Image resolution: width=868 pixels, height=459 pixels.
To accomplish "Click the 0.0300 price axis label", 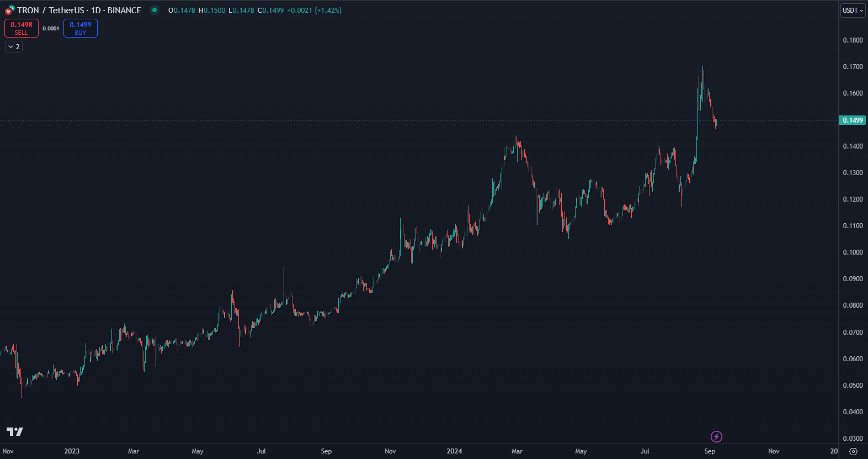I will (853, 439).
